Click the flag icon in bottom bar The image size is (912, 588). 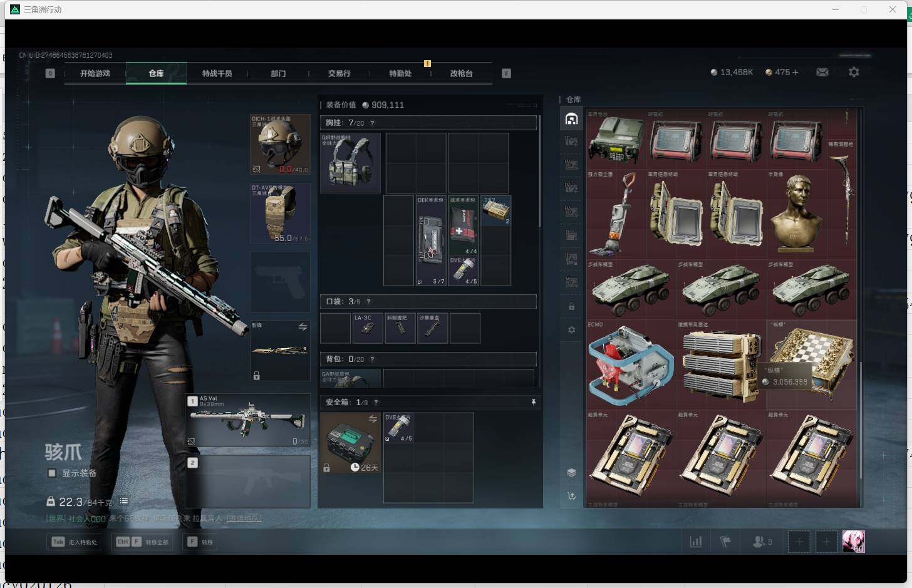click(725, 542)
